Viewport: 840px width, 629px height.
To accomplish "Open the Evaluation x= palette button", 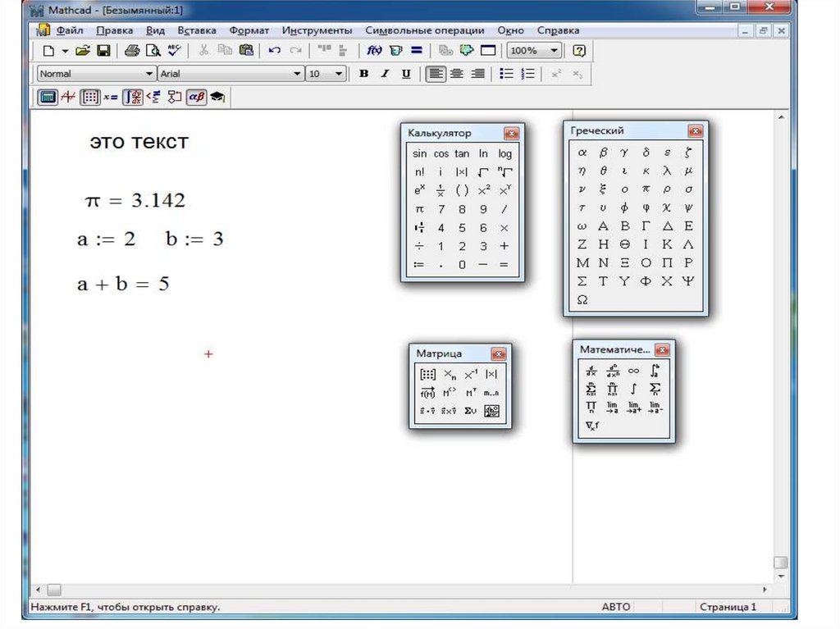I will pyautogui.click(x=111, y=97).
